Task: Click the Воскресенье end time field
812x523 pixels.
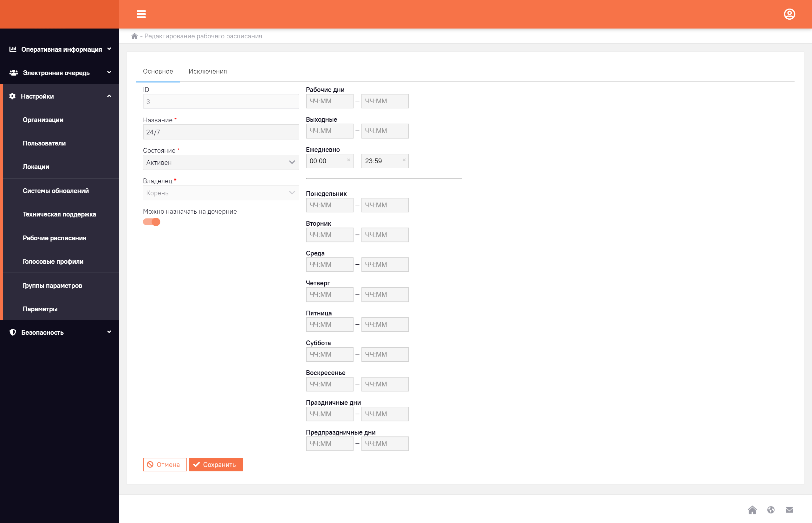Action: coord(385,384)
